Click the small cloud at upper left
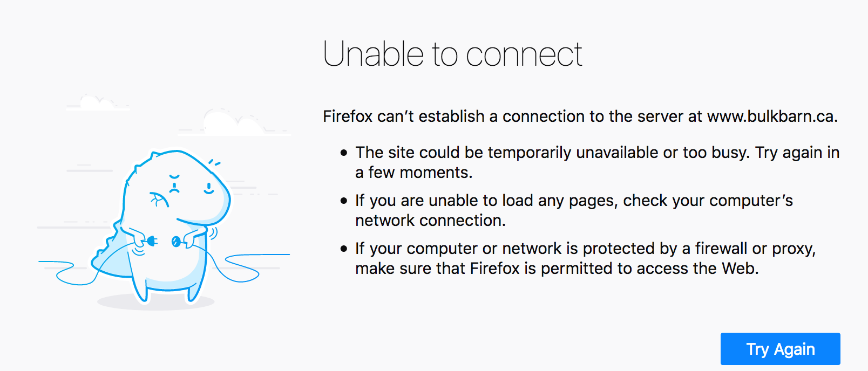Image resolution: width=868 pixels, height=371 pixels. point(97,101)
